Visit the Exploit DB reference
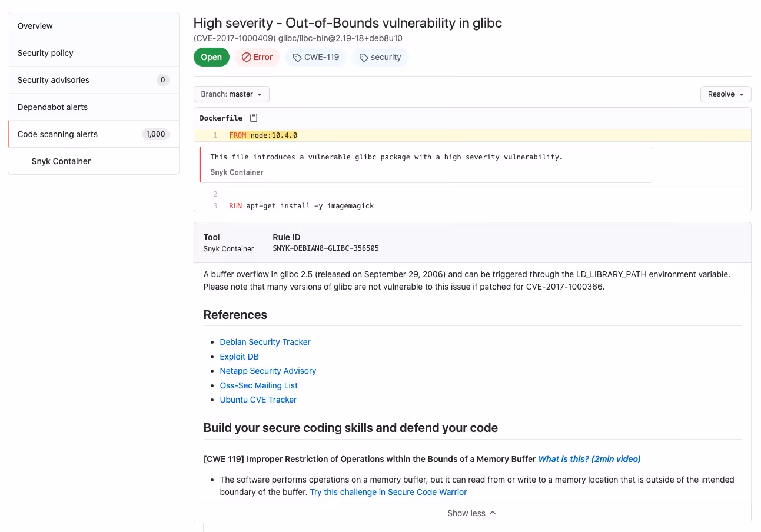The height and width of the screenshot is (532, 761). point(239,357)
